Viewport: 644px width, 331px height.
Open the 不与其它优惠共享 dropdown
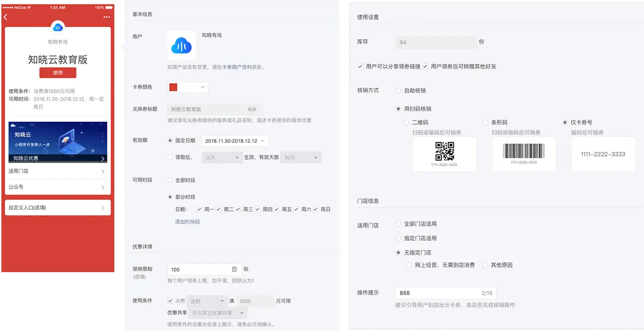[217, 313]
